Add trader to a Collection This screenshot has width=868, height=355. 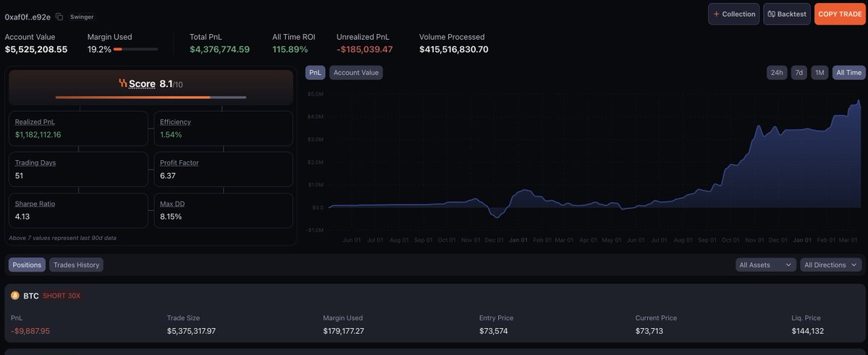point(733,14)
